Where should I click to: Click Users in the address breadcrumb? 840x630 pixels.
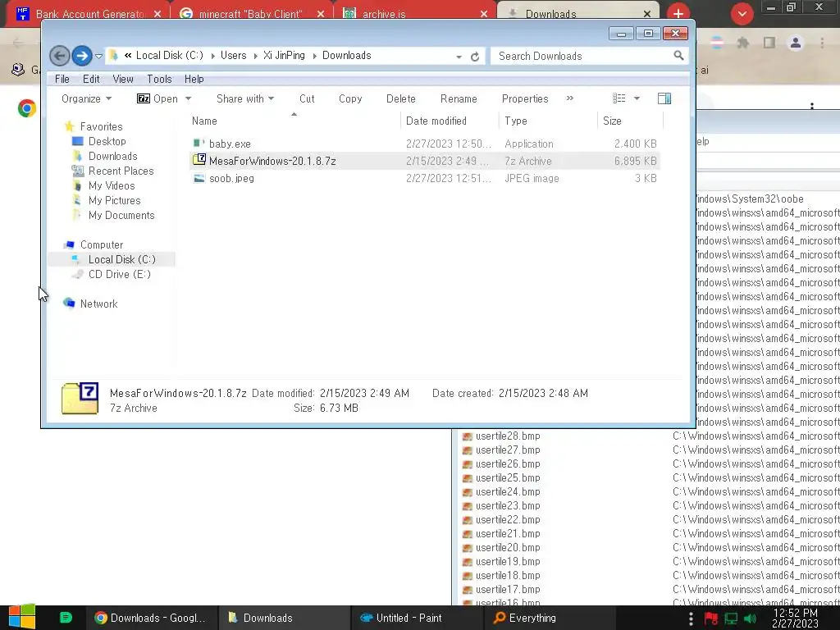click(234, 56)
